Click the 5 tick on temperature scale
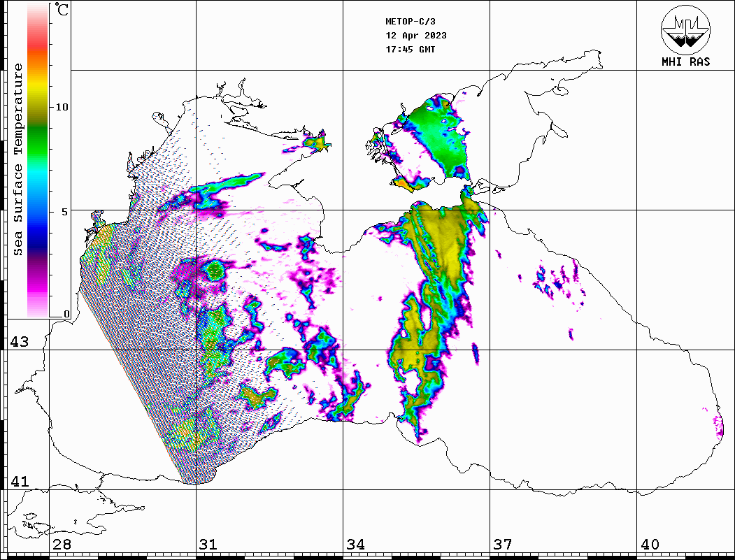Screen dimensions: 735x560 pos(65,212)
